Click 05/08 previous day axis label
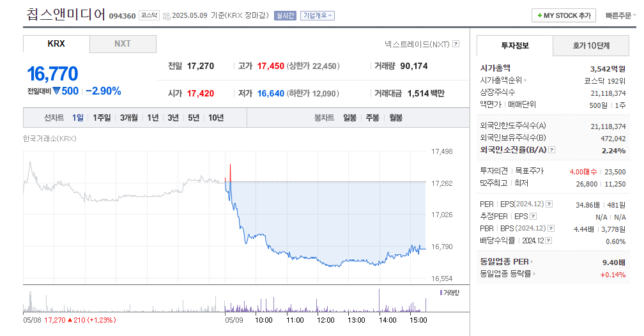644x336 pixels. pos(32,320)
